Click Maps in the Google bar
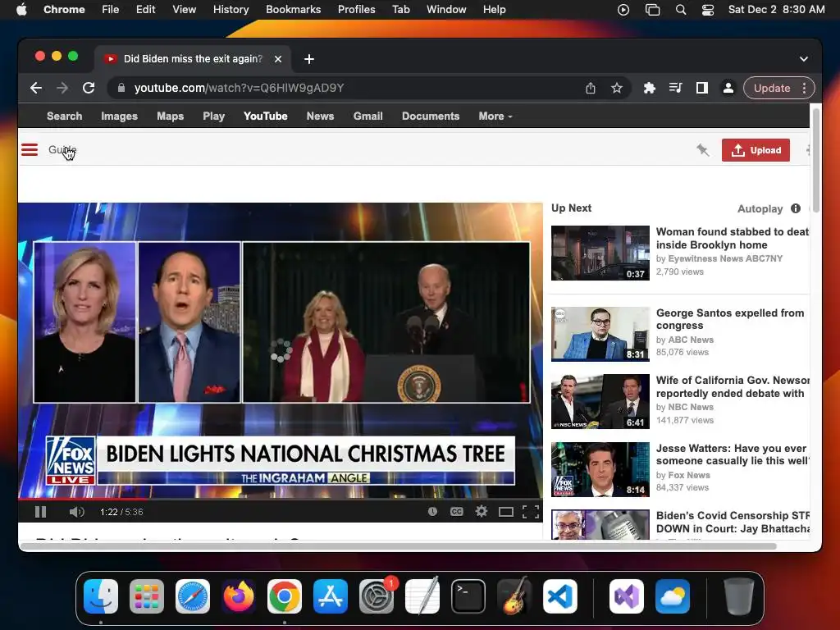Viewport: 840px width, 630px height. [x=171, y=116]
